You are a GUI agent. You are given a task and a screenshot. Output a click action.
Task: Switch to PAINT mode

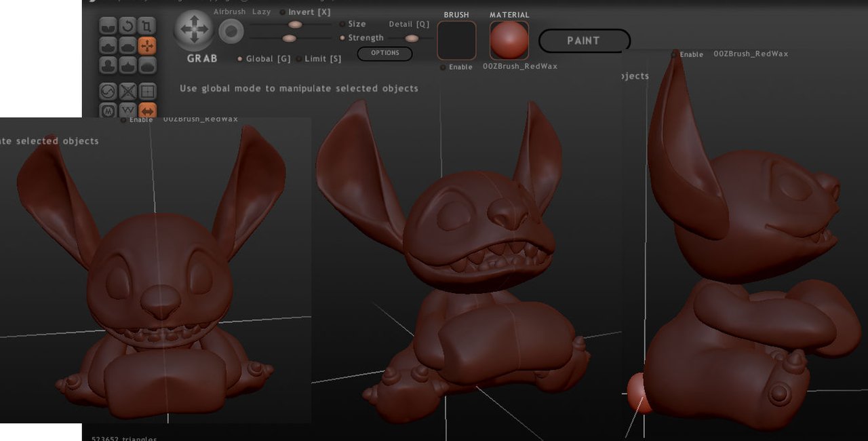[584, 41]
